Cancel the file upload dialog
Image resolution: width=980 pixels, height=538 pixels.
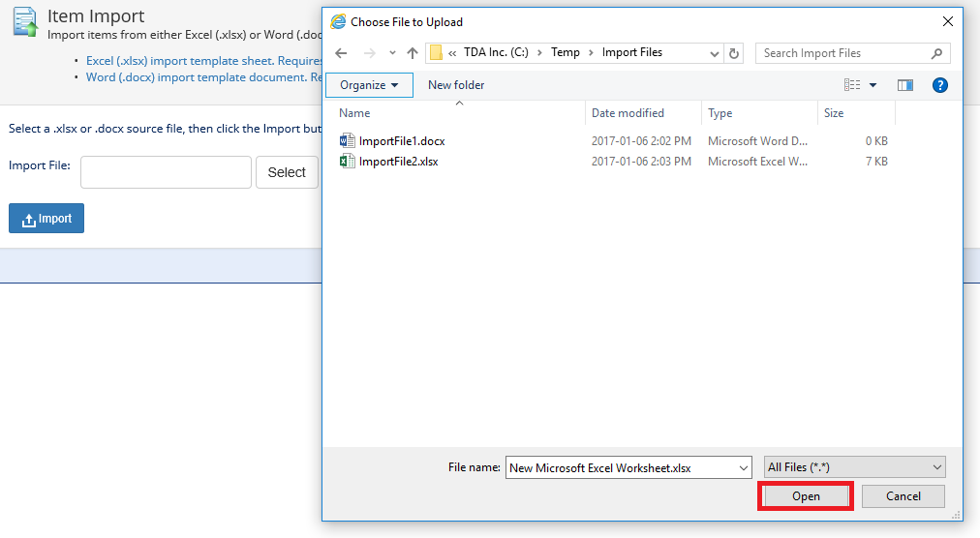click(x=903, y=496)
